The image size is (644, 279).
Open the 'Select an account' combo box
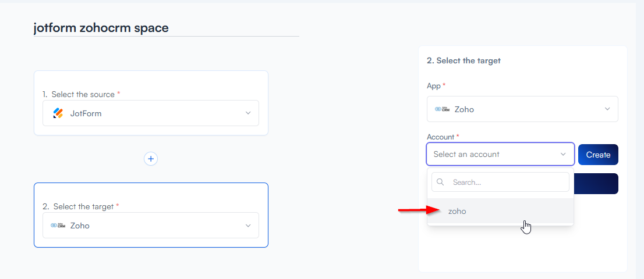click(495, 155)
